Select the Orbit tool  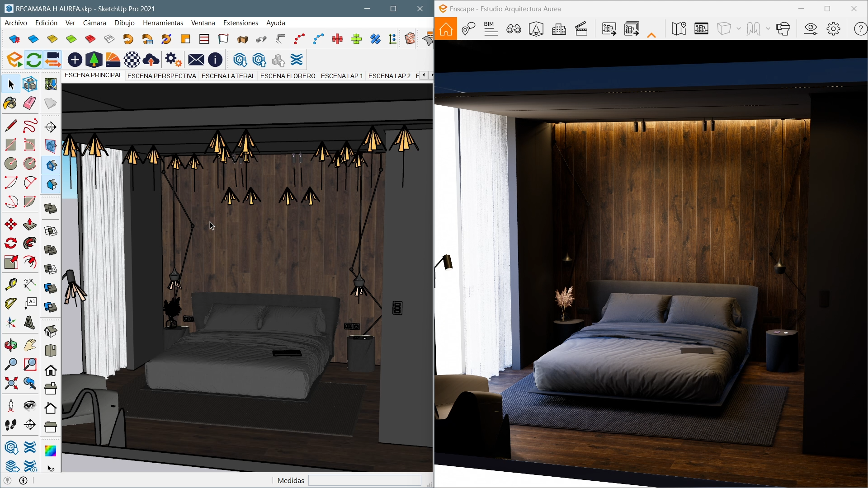click(x=10, y=346)
